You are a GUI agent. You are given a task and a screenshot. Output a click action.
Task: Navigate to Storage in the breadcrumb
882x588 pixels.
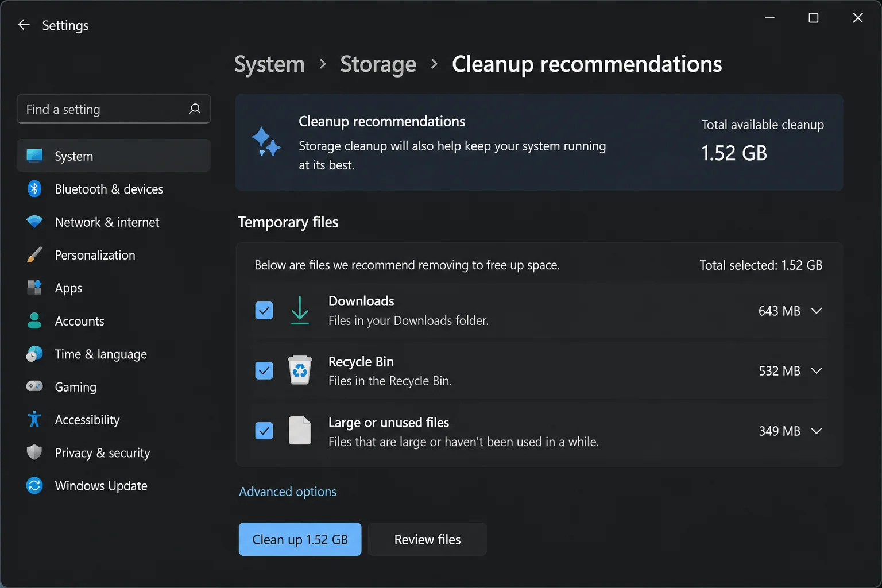378,64
